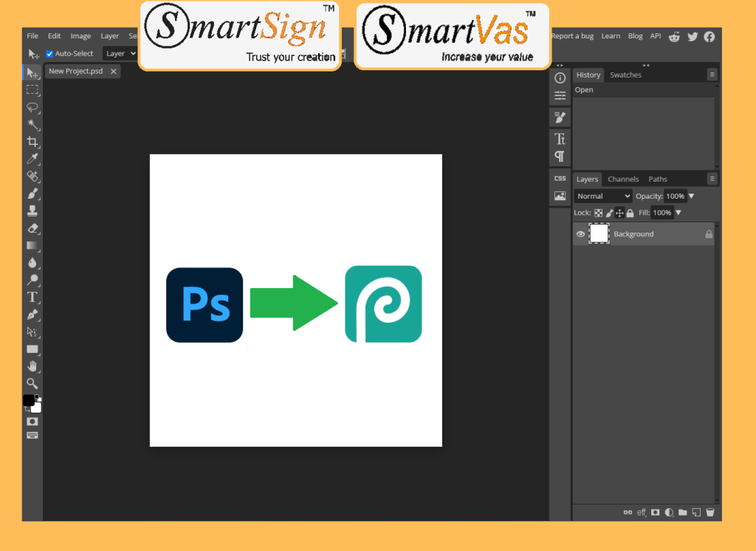This screenshot has height=551, width=756.
Task: Add layer effects via eff icon
Action: coord(642,513)
